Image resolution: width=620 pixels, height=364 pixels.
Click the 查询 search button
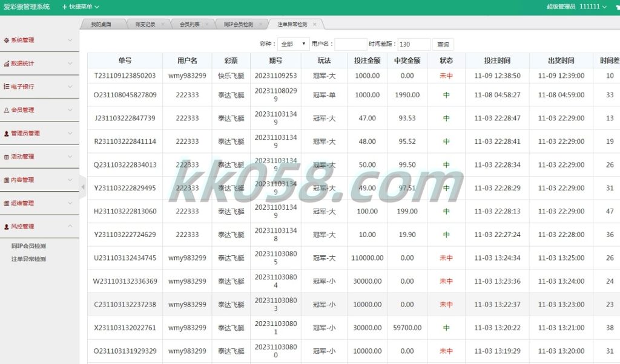443,45
